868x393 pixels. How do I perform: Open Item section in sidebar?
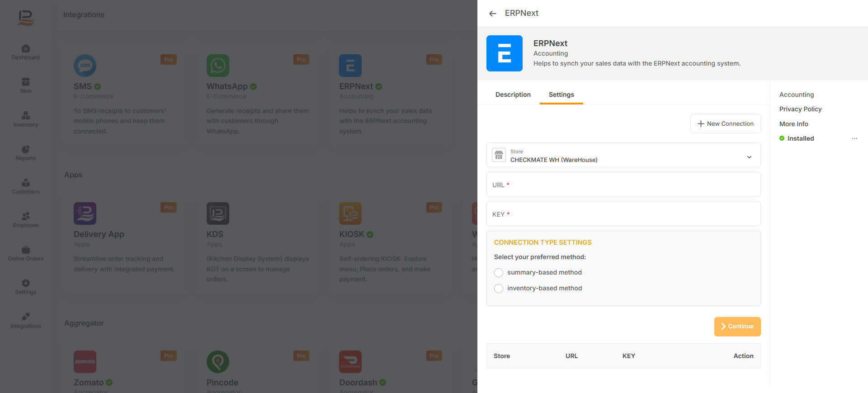tap(26, 86)
